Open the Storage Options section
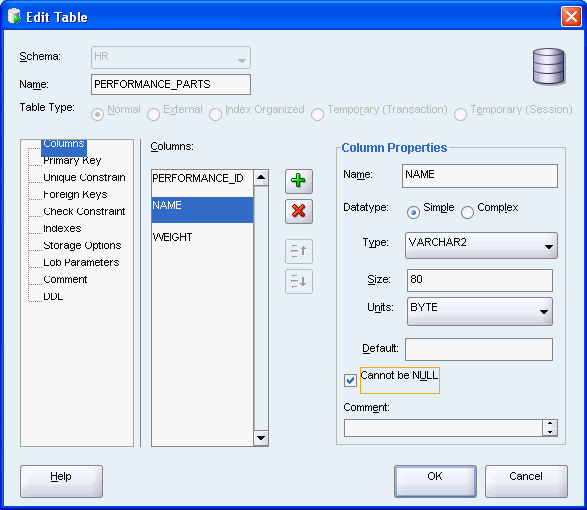Viewport: 587px width, 510px height. [x=82, y=245]
